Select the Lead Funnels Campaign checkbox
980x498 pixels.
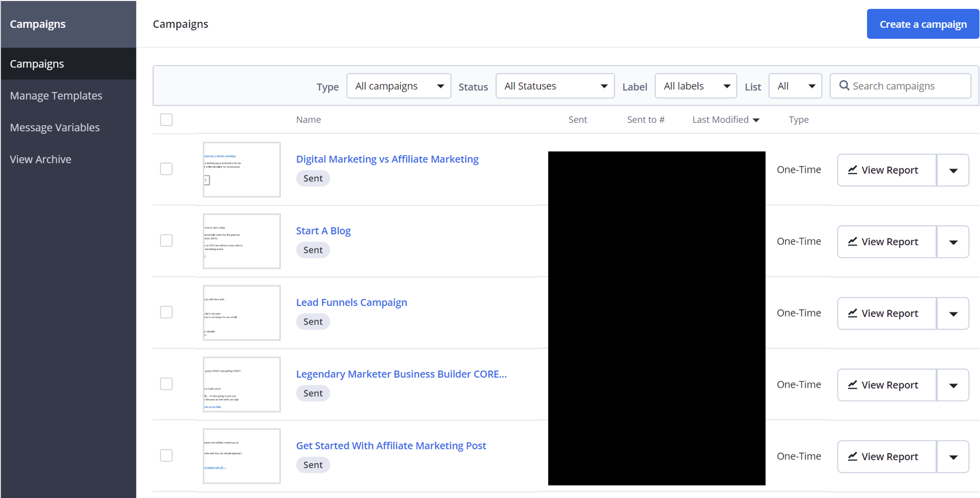coord(166,312)
